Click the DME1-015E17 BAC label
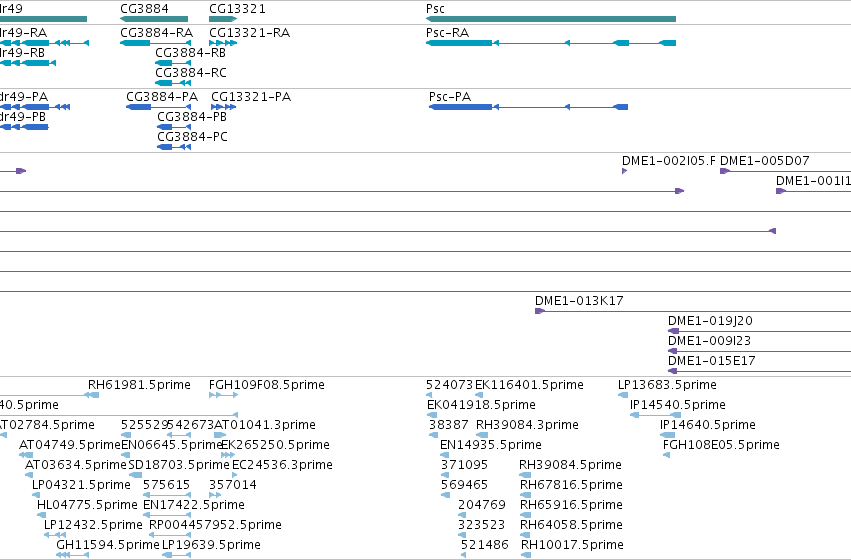This screenshot has width=851, height=560. (x=712, y=361)
